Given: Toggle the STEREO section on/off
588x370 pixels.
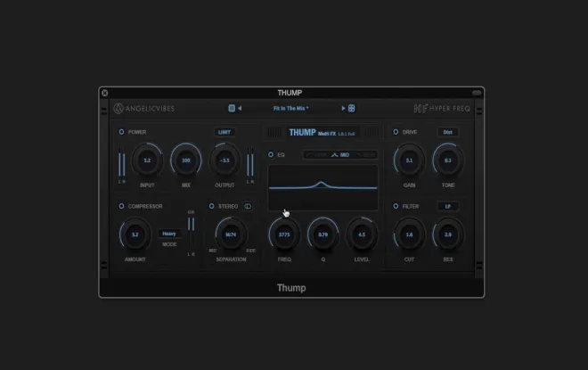Looking at the screenshot, I should [x=211, y=206].
